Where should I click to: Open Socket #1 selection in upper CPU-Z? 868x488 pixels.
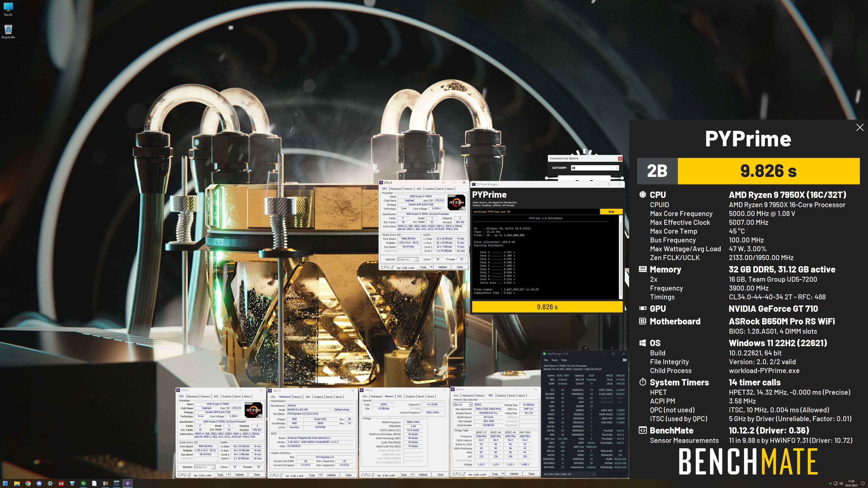coord(408,259)
